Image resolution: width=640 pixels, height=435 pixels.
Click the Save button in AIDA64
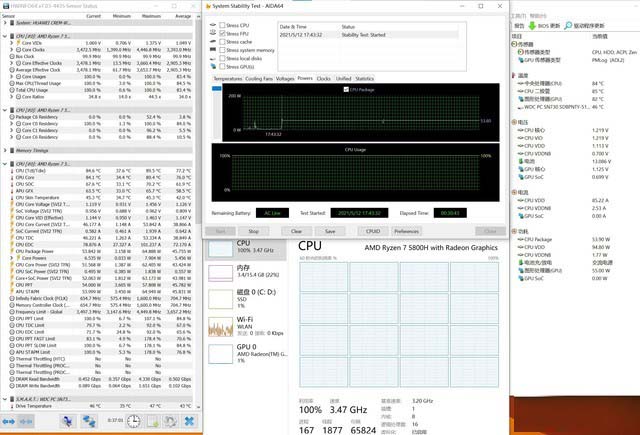[x=330, y=231]
